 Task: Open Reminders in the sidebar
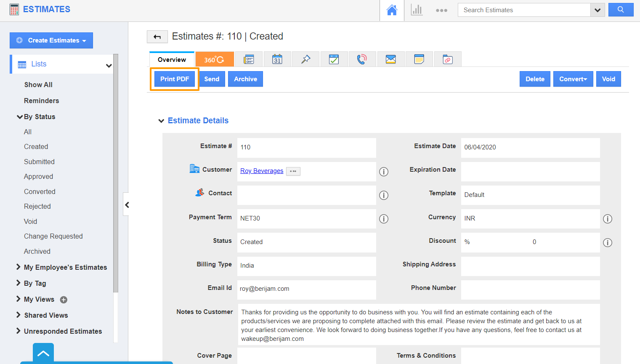point(41,101)
